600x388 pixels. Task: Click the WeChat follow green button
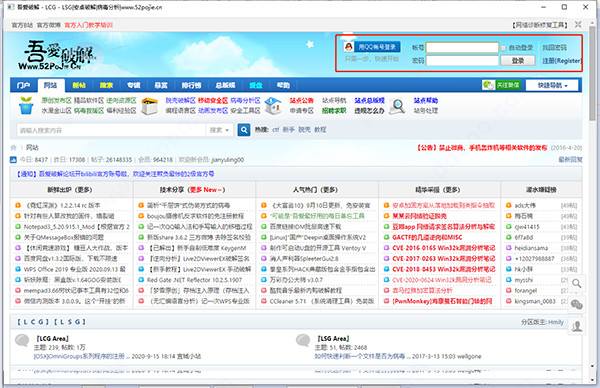pos(501,85)
